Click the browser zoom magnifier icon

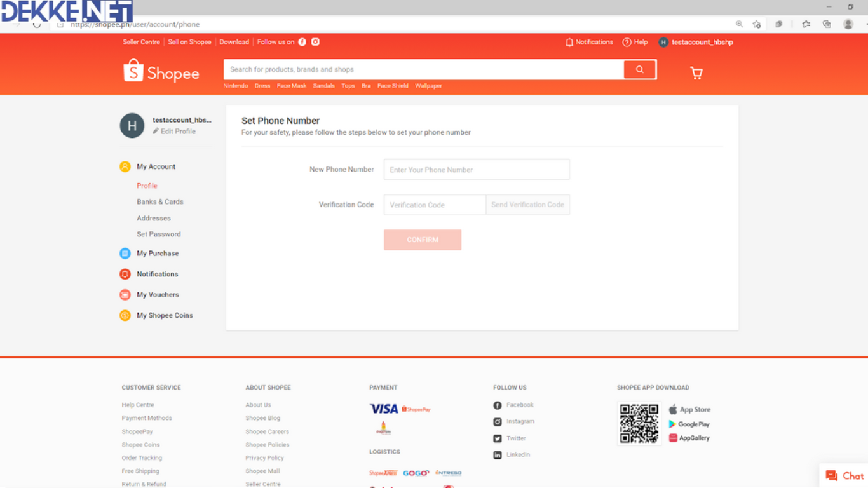(x=739, y=24)
